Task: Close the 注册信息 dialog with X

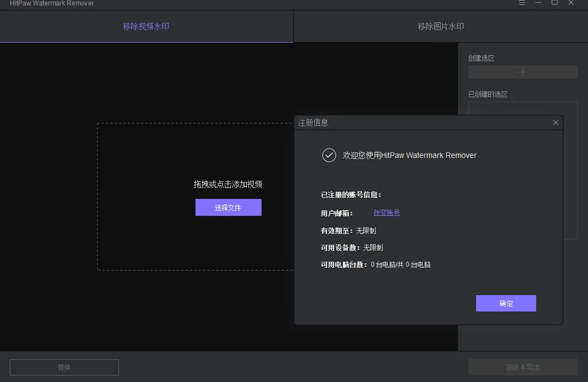Action: (556, 122)
